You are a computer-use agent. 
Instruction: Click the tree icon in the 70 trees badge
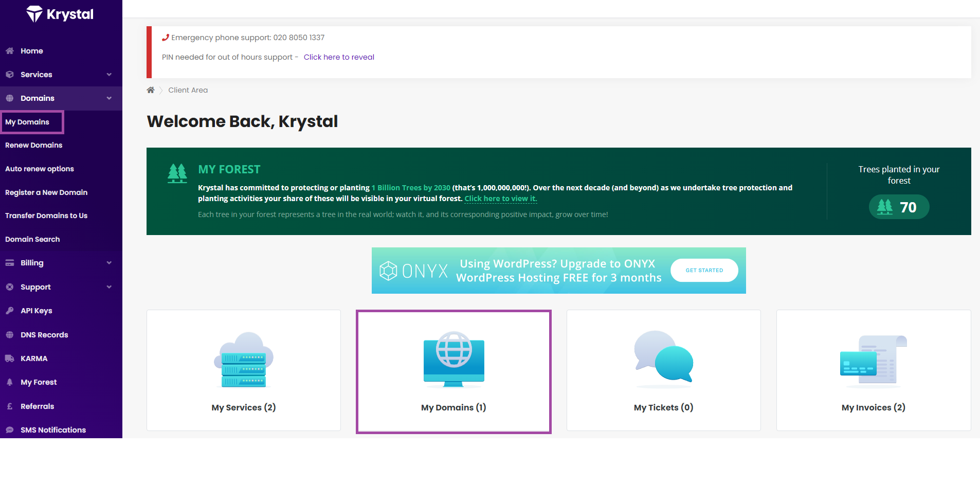(884, 207)
